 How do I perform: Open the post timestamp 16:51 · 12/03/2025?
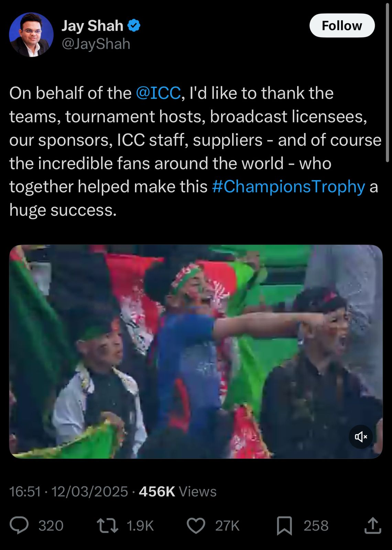point(68,492)
